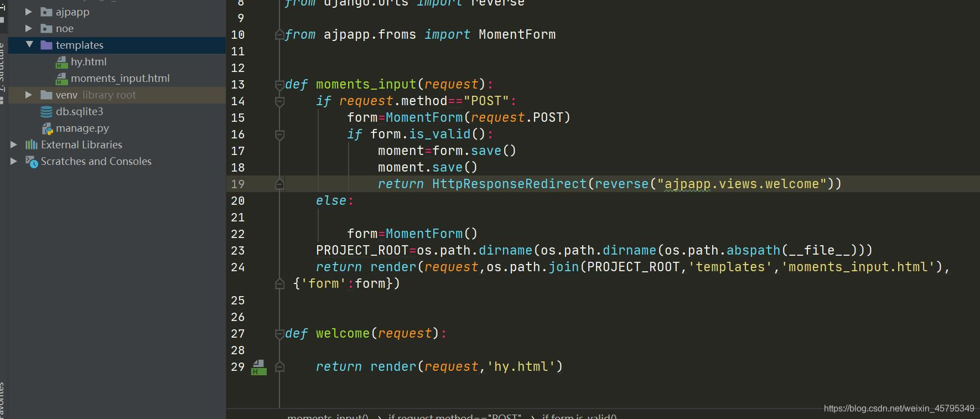Click the welcome function name on line 27

(x=343, y=333)
